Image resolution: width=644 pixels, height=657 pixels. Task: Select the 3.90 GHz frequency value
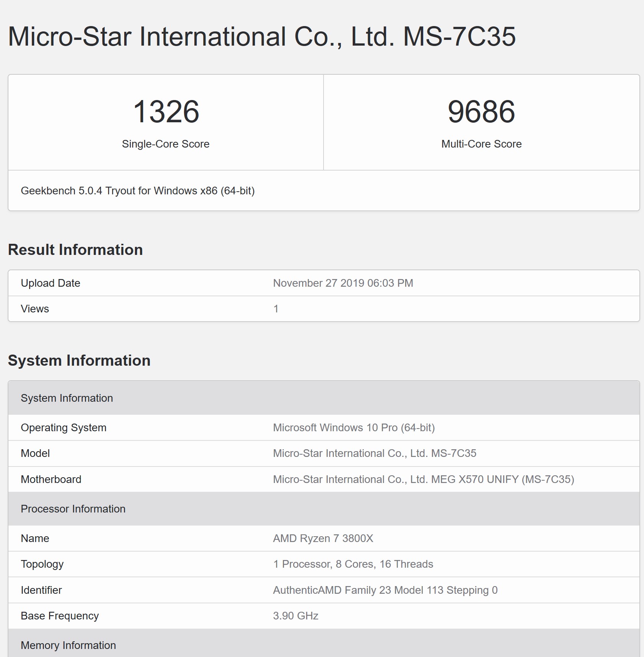(x=296, y=616)
